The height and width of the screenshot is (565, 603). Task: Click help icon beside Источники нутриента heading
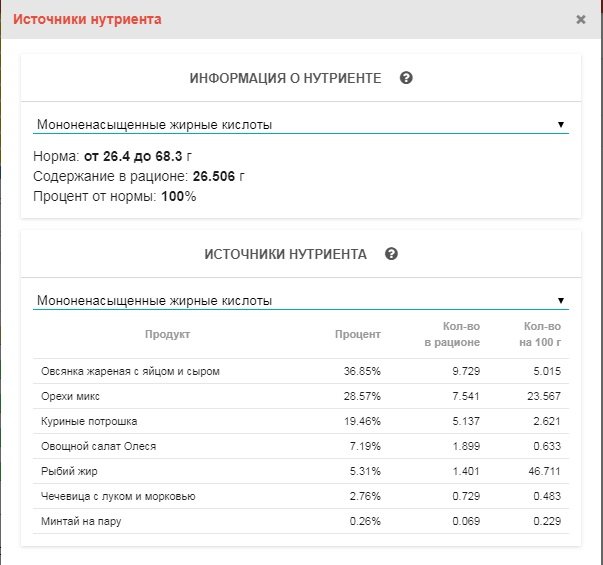(x=392, y=254)
